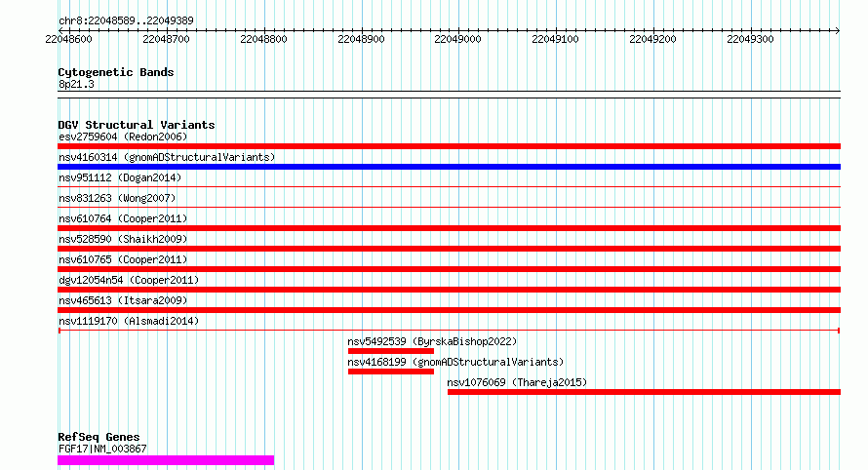The height and width of the screenshot is (470, 868).
Task: Select the RefSeq Genes track title
Action: pyautogui.click(x=99, y=437)
